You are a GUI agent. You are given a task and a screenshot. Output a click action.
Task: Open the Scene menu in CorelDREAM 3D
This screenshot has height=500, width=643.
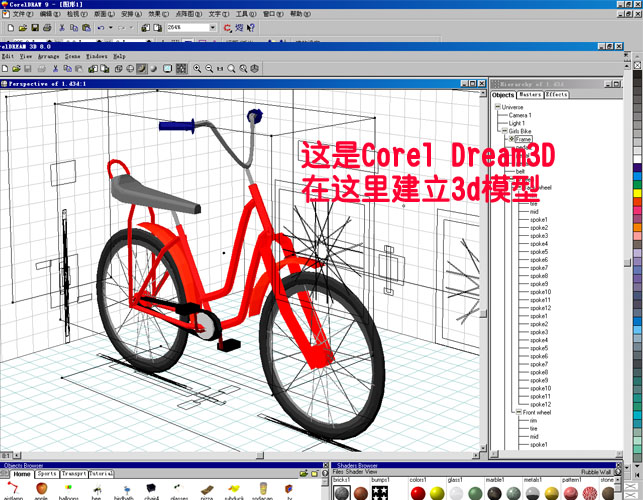pos(73,56)
